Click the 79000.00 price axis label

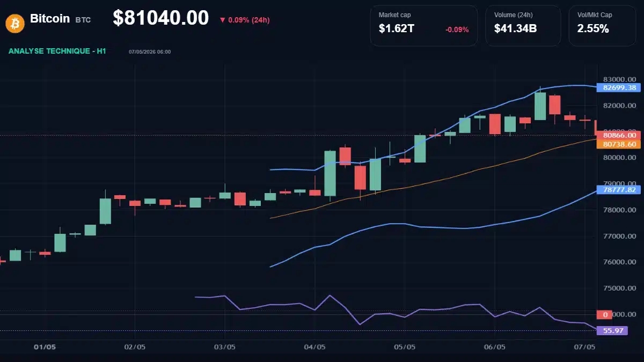click(620, 183)
